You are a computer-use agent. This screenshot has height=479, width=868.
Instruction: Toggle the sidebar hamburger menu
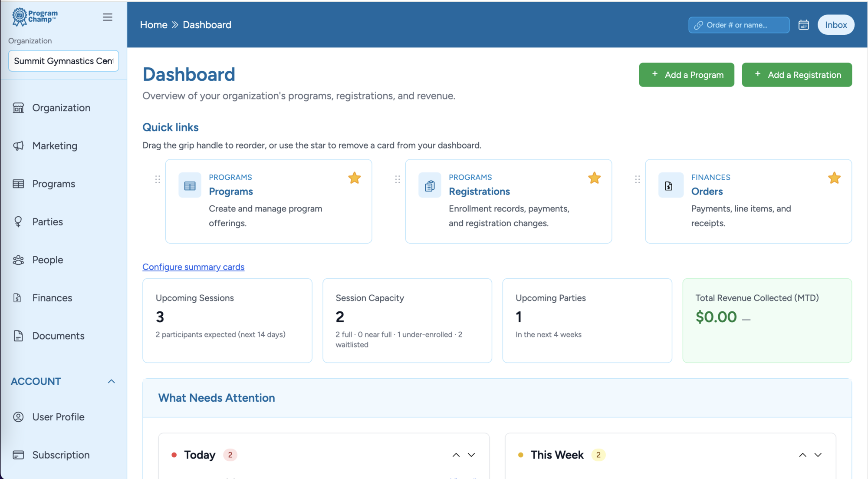(x=107, y=17)
